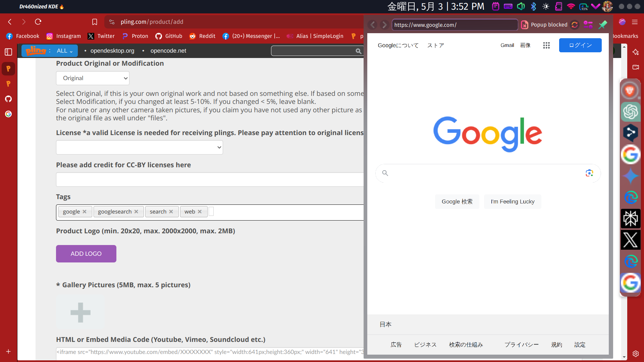Remove the web tag

coord(200,212)
